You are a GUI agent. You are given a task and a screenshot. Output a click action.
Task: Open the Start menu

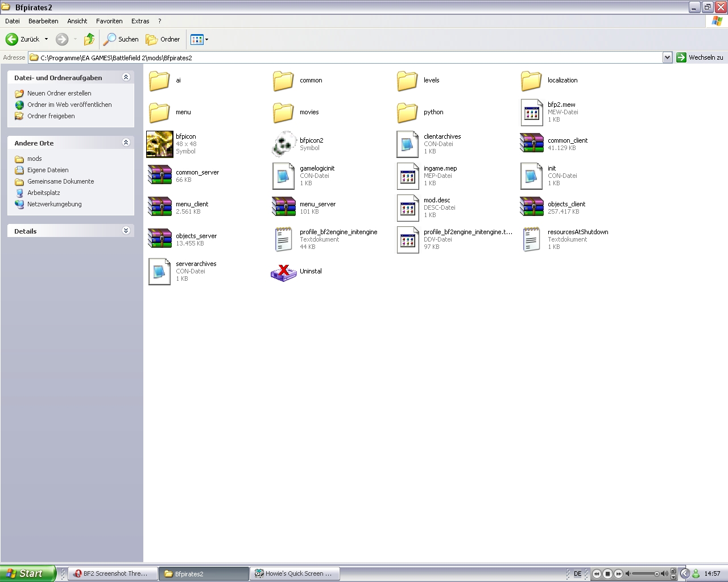click(28, 573)
